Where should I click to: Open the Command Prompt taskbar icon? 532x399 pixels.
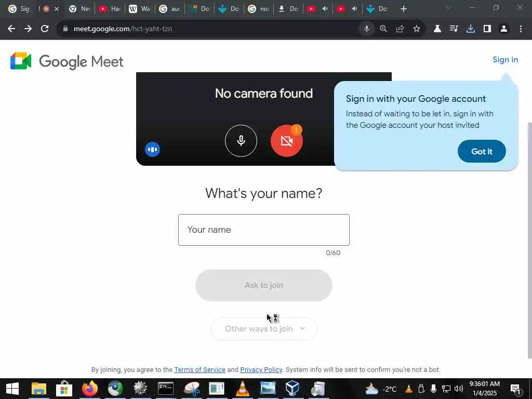pos(166,389)
